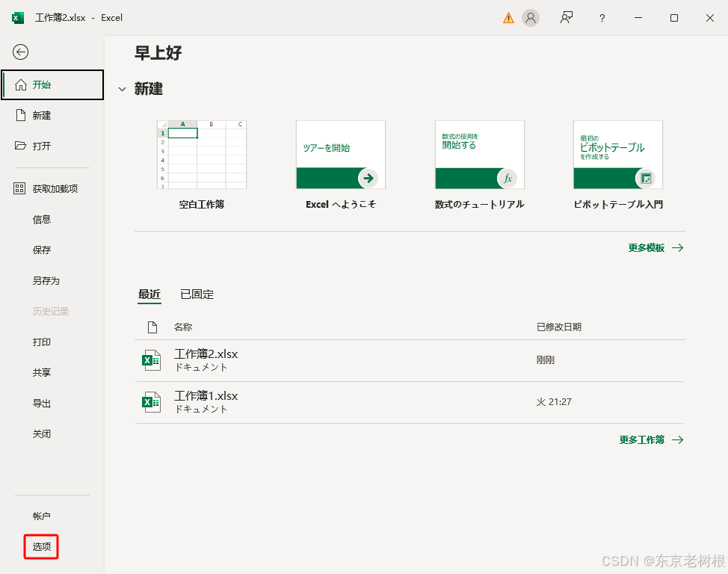Select the 开始 menu item
This screenshot has width=728, height=574.
point(52,84)
